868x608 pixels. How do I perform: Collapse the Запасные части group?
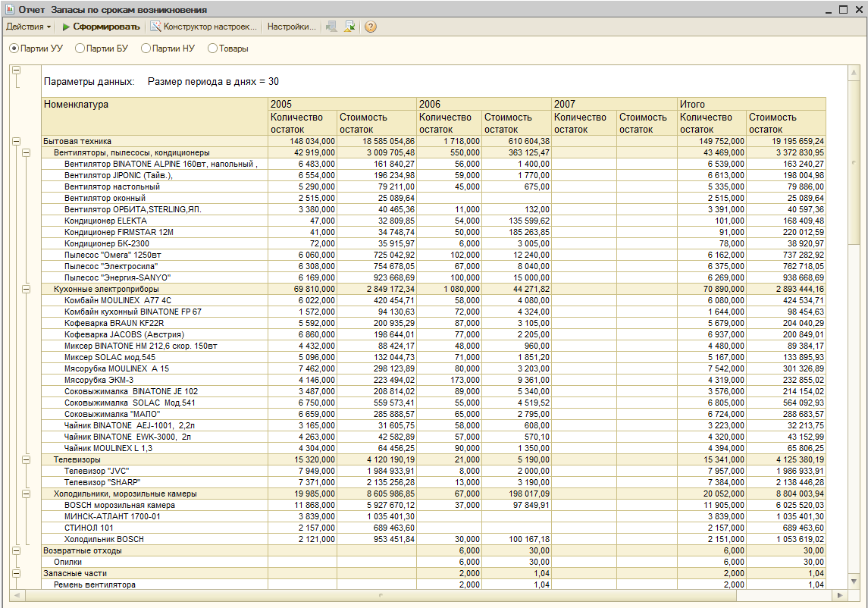[16, 574]
